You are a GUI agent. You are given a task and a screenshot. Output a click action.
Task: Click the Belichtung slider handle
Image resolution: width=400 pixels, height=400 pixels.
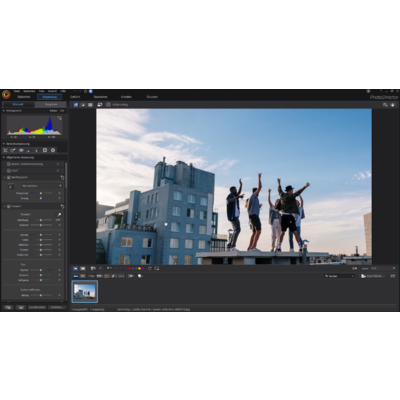coord(41,220)
